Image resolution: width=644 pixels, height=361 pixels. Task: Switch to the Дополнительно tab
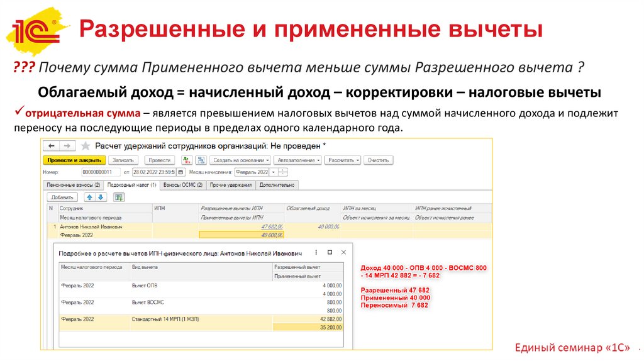point(277,185)
